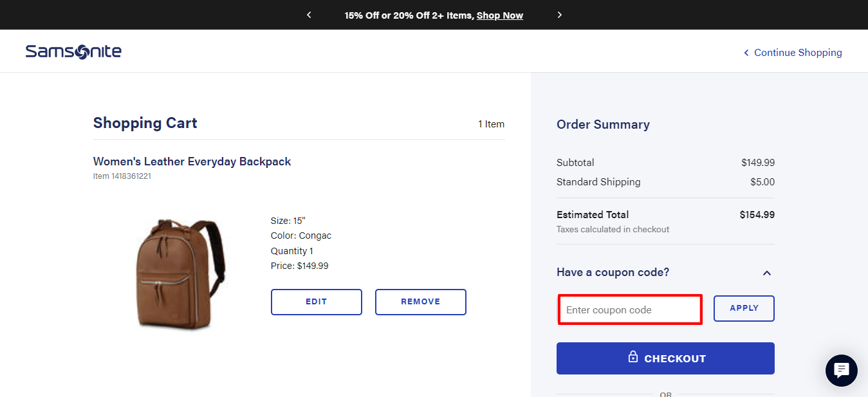The image size is (868, 397).
Task: Advance to the next promotion banner
Action: coord(559,15)
